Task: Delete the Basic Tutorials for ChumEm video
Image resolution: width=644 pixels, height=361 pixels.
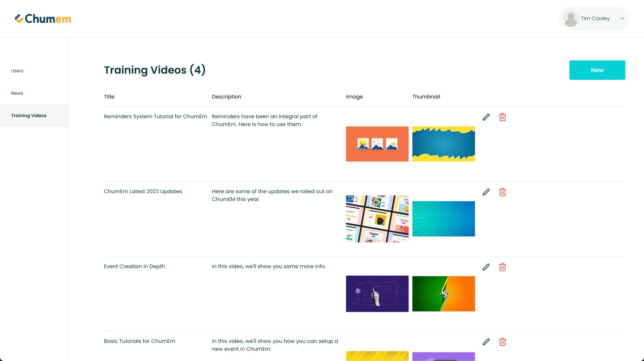Action: tap(502, 342)
